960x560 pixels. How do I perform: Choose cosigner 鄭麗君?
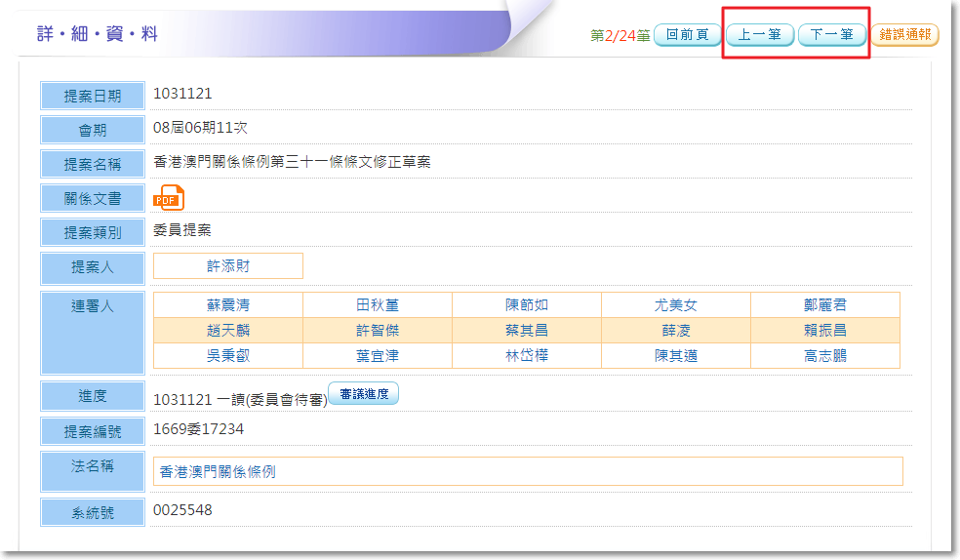pyautogui.click(x=824, y=305)
